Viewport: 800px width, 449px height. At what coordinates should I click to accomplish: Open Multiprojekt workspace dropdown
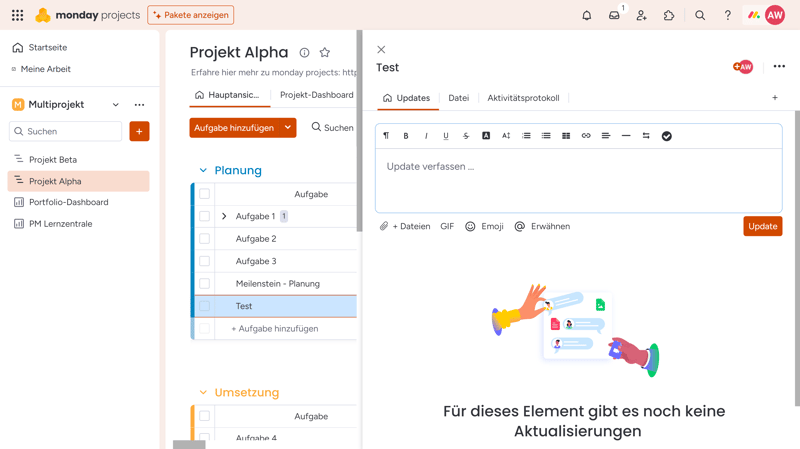coord(116,105)
